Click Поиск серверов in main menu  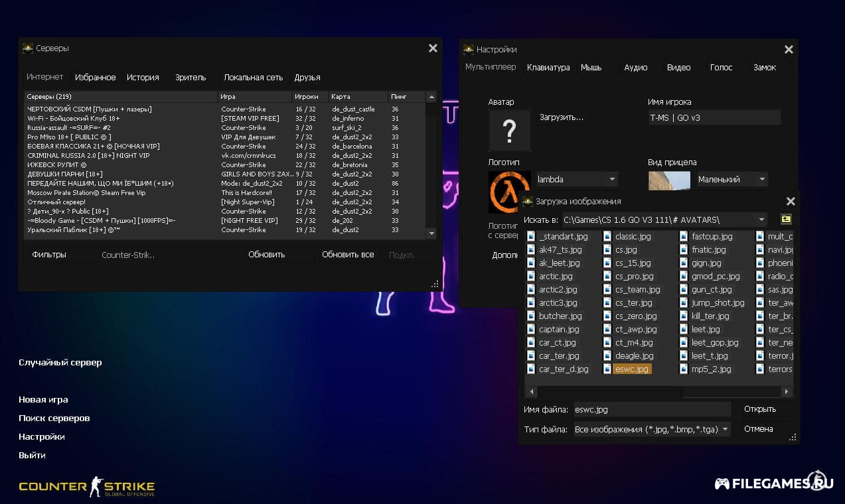54,418
